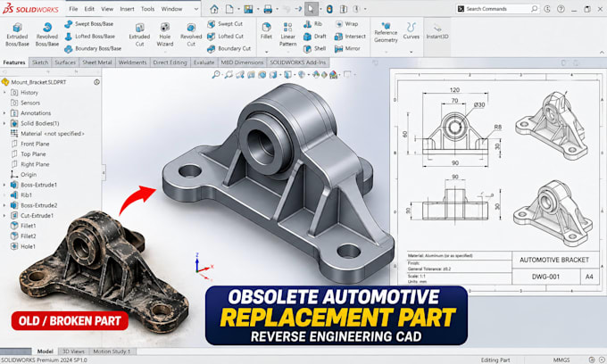The image size is (607, 364).
Task: Click the Zoom to Fit magnifier icon
Action: pos(216,75)
